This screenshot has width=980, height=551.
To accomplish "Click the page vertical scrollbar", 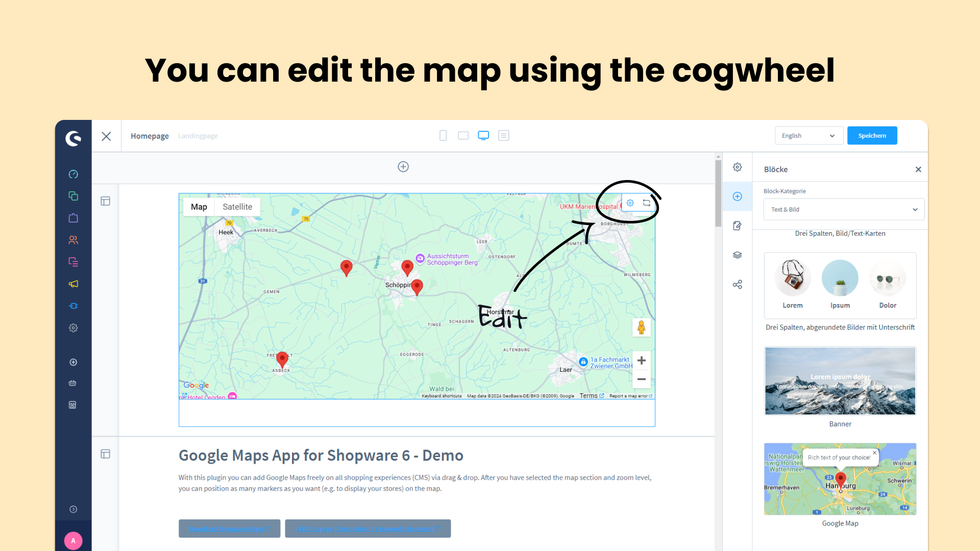I will point(718,194).
